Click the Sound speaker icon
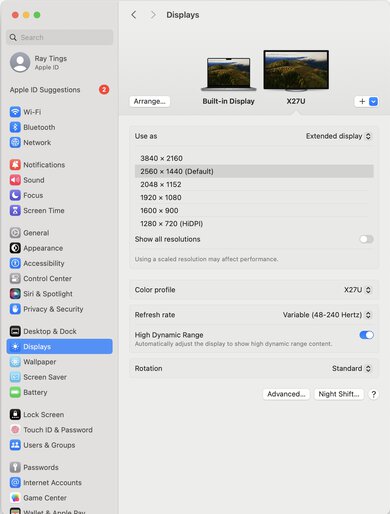This screenshot has height=514, width=390. 15,180
